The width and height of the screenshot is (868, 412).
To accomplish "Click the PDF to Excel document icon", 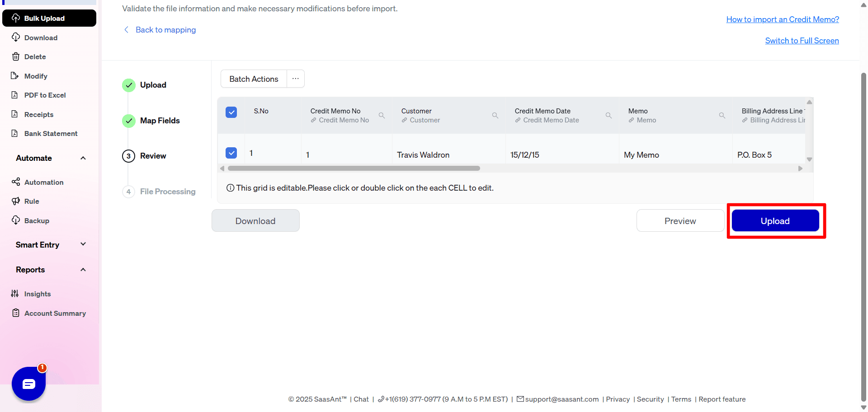I will tap(15, 95).
